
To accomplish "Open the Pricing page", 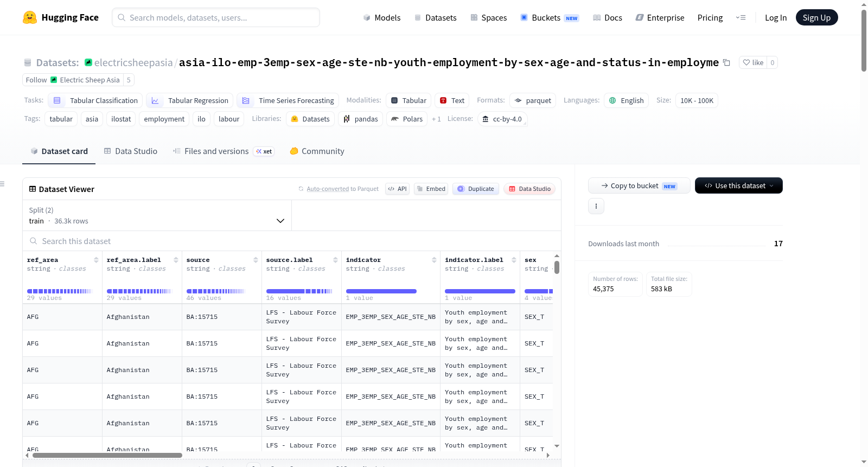I will pyautogui.click(x=710, y=17).
